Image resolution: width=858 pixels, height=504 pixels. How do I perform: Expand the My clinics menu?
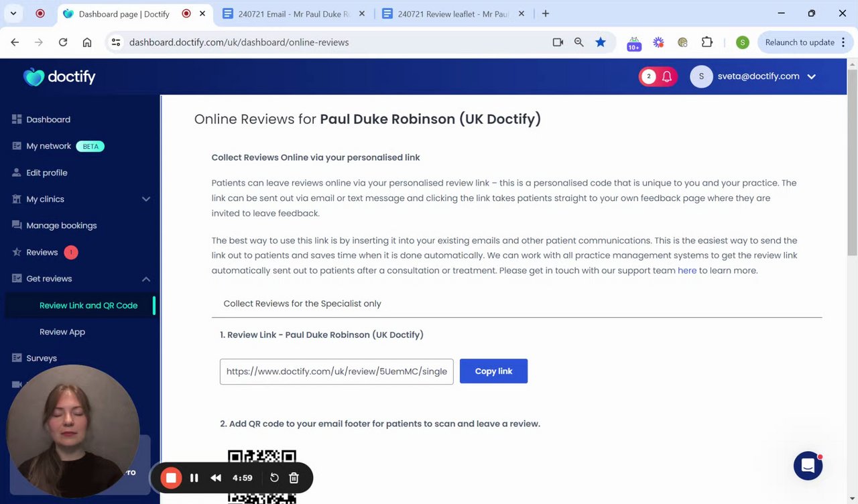coord(145,199)
